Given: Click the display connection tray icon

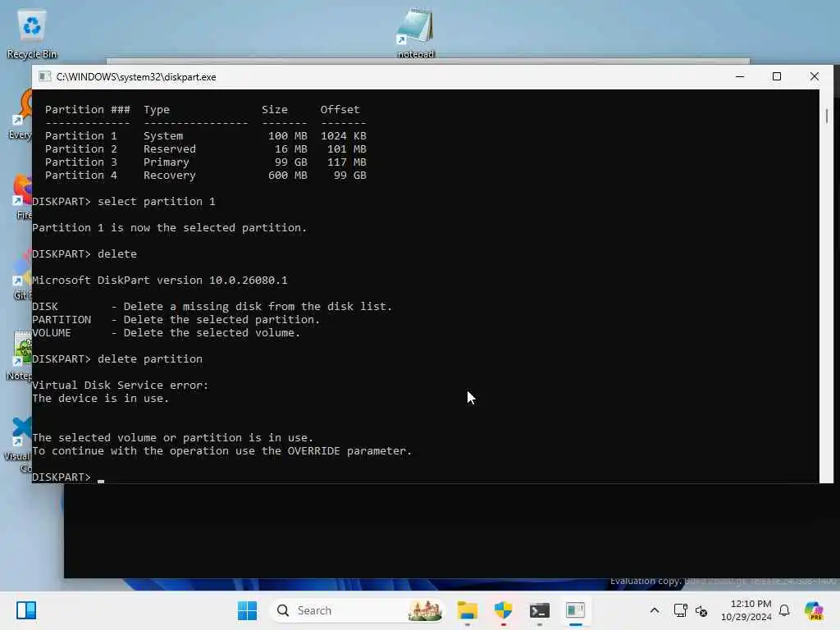Looking at the screenshot, I should pos(680,610).
